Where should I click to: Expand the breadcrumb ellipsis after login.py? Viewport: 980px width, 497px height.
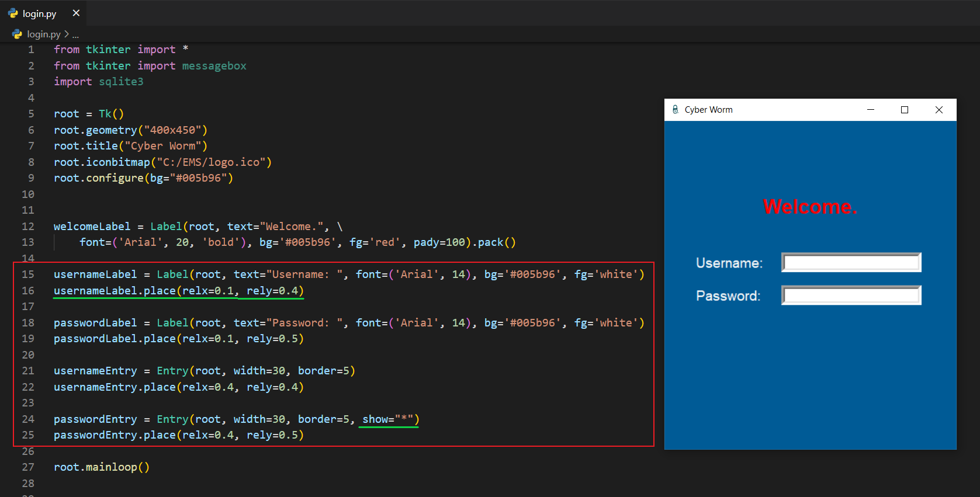(x=75, y=34)
